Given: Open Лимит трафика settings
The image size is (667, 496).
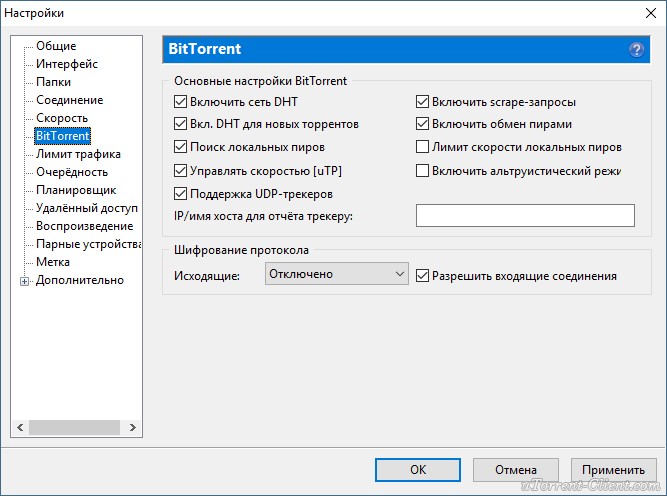Looking at the screenshot, I should coord(78,154).
